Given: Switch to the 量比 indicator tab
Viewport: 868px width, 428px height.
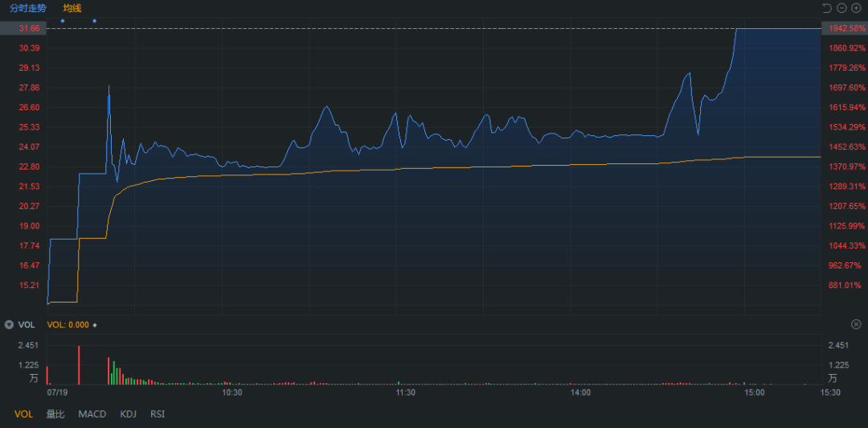Looking at the screenshot, I should (55, 414).
